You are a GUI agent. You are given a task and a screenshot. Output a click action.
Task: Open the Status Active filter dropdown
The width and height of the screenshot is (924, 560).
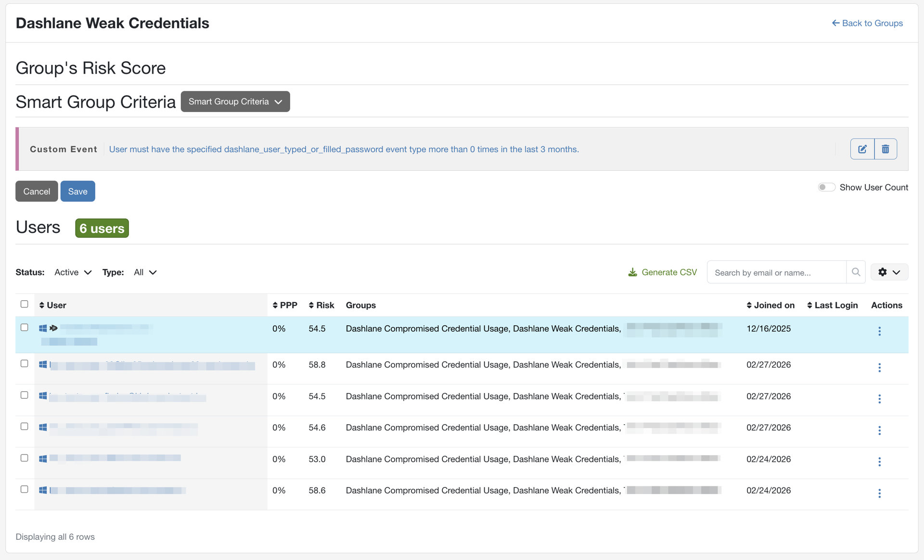pyautogui.click(x=73, y=272)
